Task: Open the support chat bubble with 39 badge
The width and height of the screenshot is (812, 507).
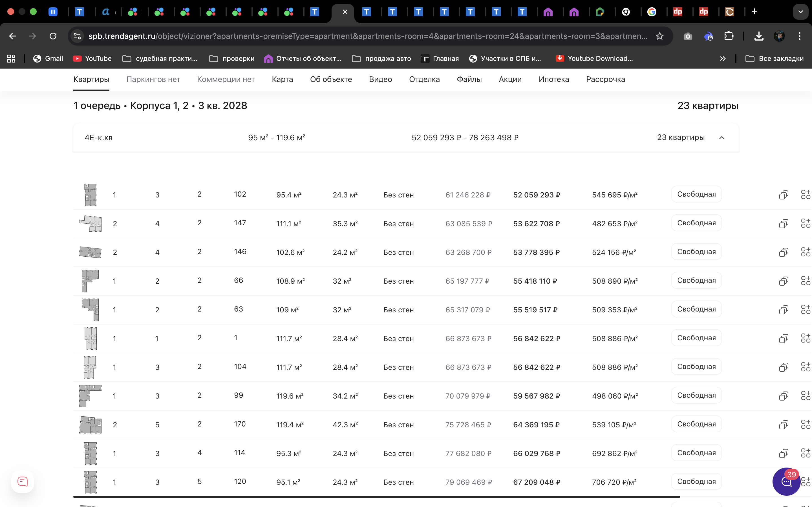Action: pyautogui.click(x=786, y=482)
